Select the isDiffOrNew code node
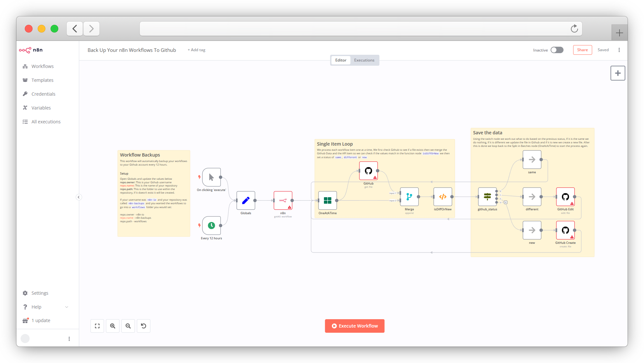The image size is (644, 363). click(443, 196)
